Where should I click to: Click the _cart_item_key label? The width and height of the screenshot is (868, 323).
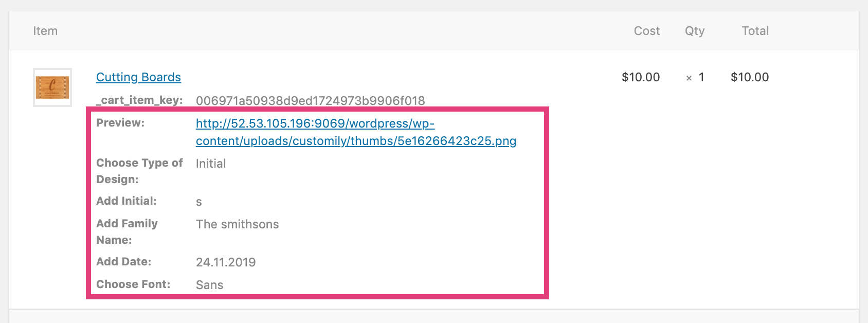click(x=139, y=100)
